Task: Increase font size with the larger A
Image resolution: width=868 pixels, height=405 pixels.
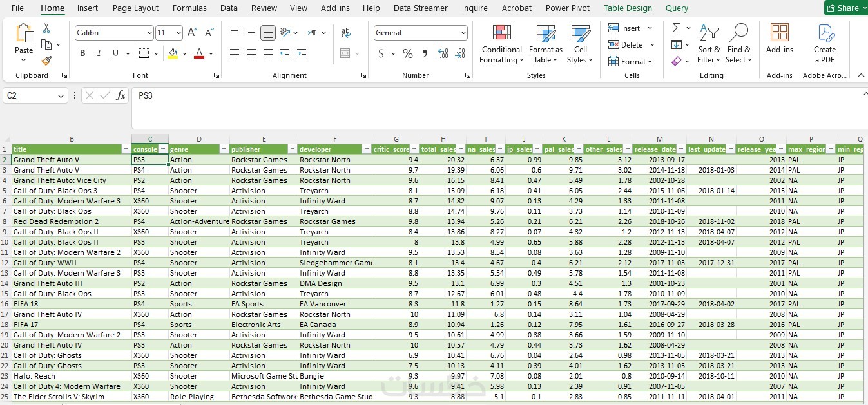Action: pyautogui.click(x=192, y=32)
